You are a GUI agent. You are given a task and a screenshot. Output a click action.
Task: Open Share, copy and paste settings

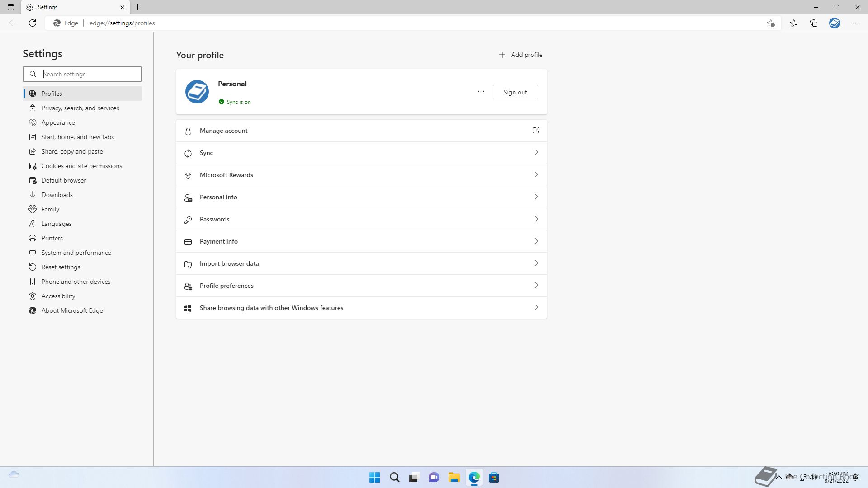[82, 151]
